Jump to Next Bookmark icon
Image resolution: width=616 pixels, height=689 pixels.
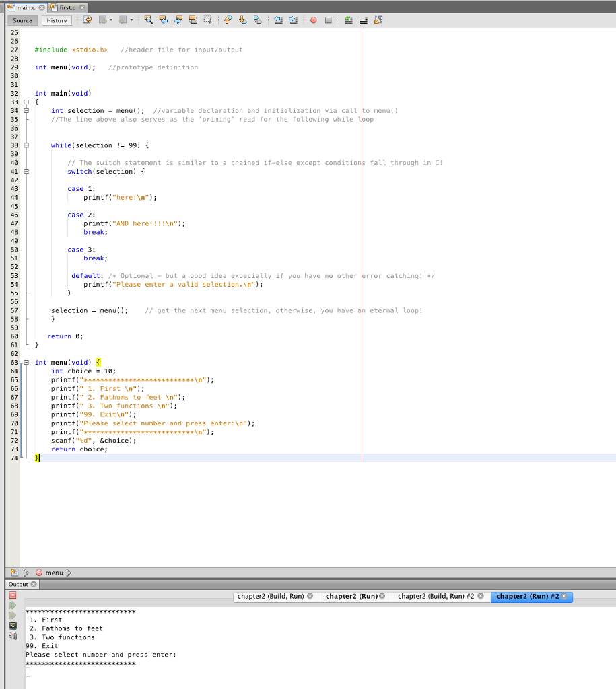[x=243, y=20]
